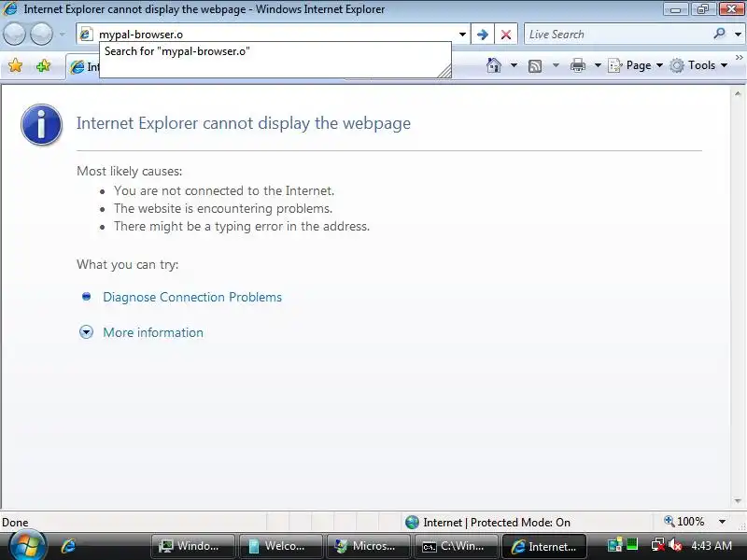The image size is (747, 560).
Task: Click the page icon in address bar
Action: coord(86,35)
